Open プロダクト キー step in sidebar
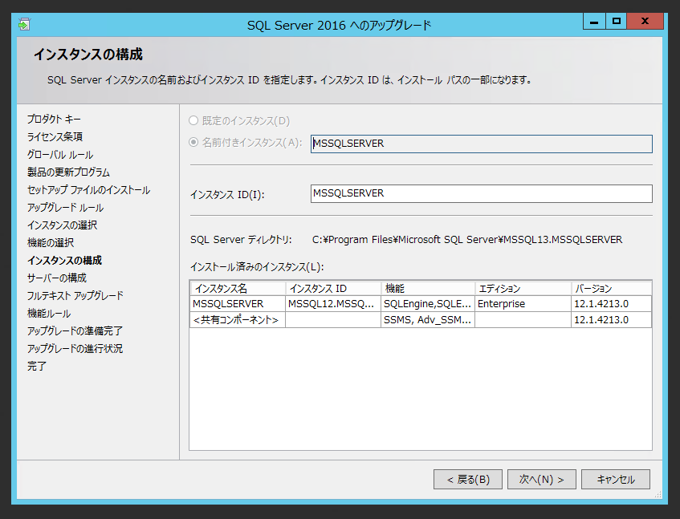 point(54,119)
